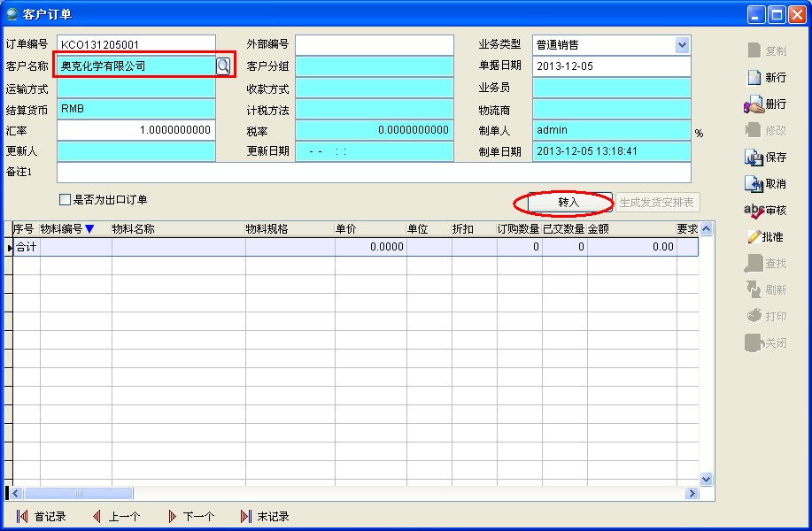Click the 保存 (save) icon
Viewport: 812px width, 531px height.
754,158
